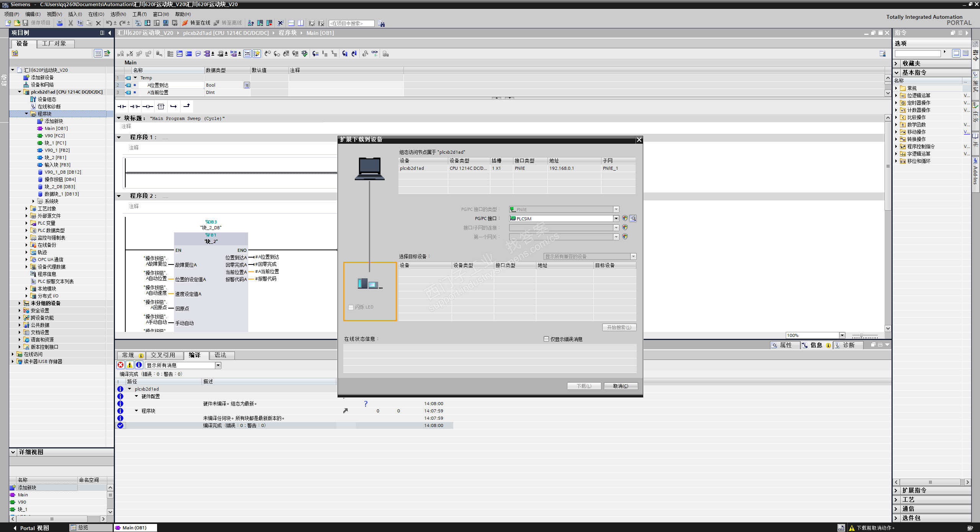Click the insert empty box icon
Viewport: 980px width, 532px height.
(x=161, y=107)
